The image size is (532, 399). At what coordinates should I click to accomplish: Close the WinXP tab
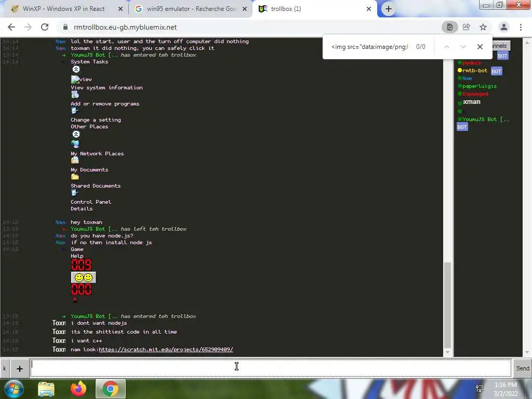tap(121, 9)
